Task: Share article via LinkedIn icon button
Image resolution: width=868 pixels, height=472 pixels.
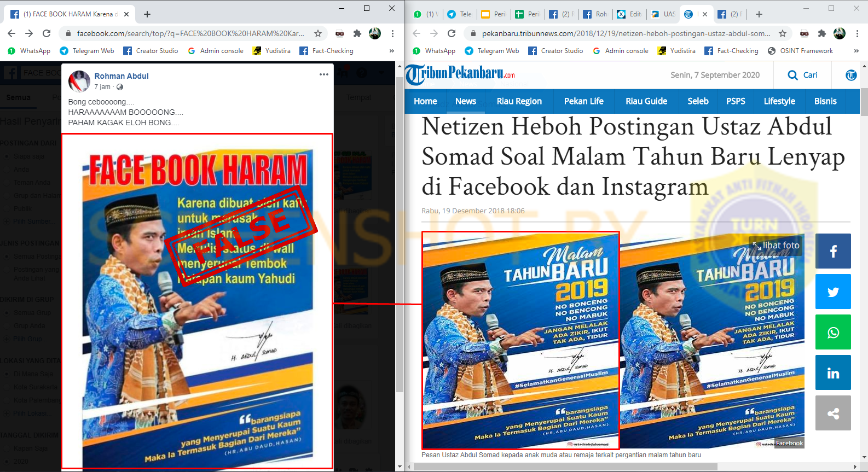Action: [x=833, y=372]
